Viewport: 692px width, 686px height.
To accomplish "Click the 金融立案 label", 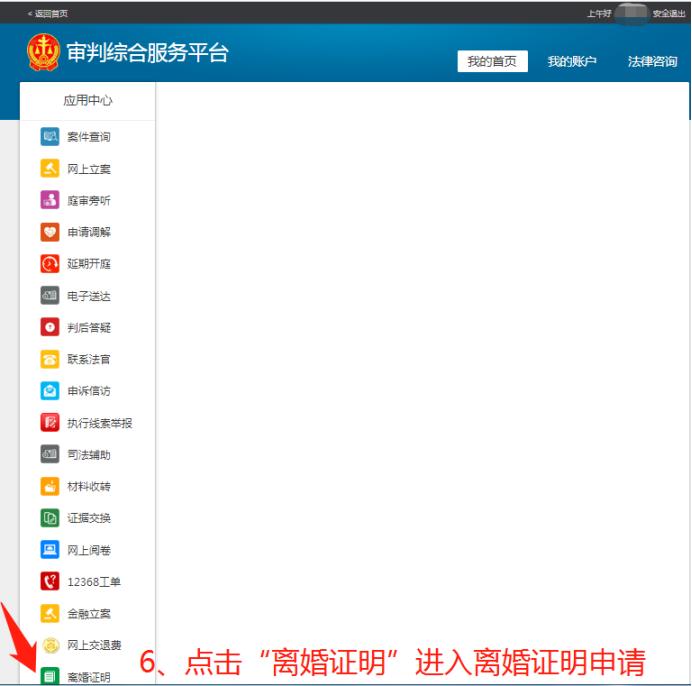I will (x=89, y=614).
